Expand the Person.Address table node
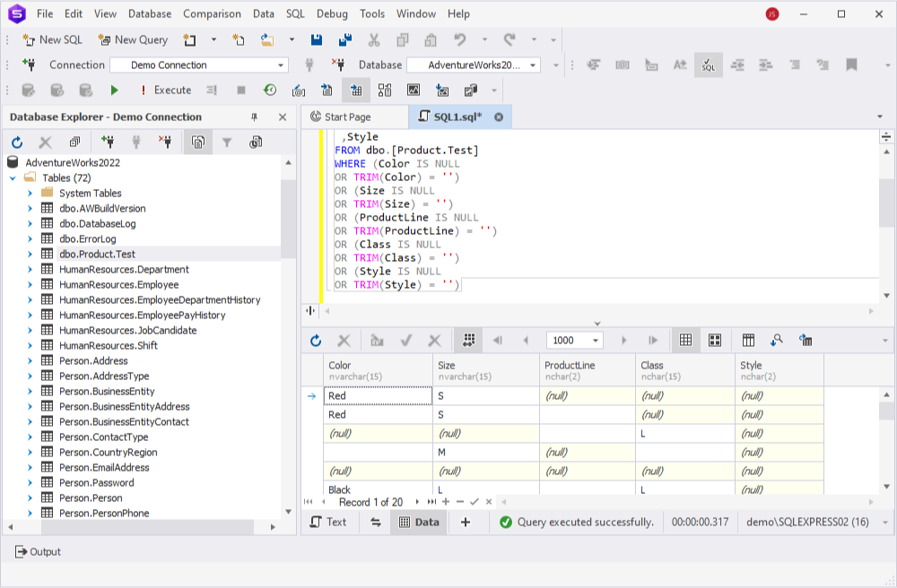Viewport: 897px width, 588px height. 30,360
